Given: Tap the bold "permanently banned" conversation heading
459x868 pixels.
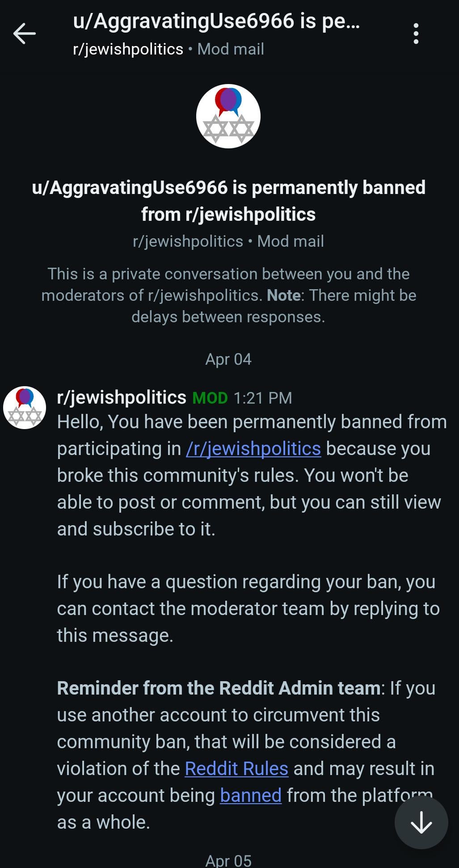Looking at the screenshot, I should click(228, 201).
